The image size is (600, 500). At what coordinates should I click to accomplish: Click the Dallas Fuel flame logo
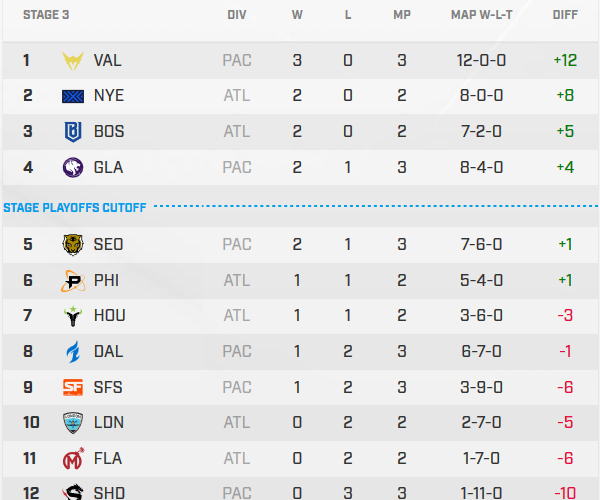coord(73,351)
